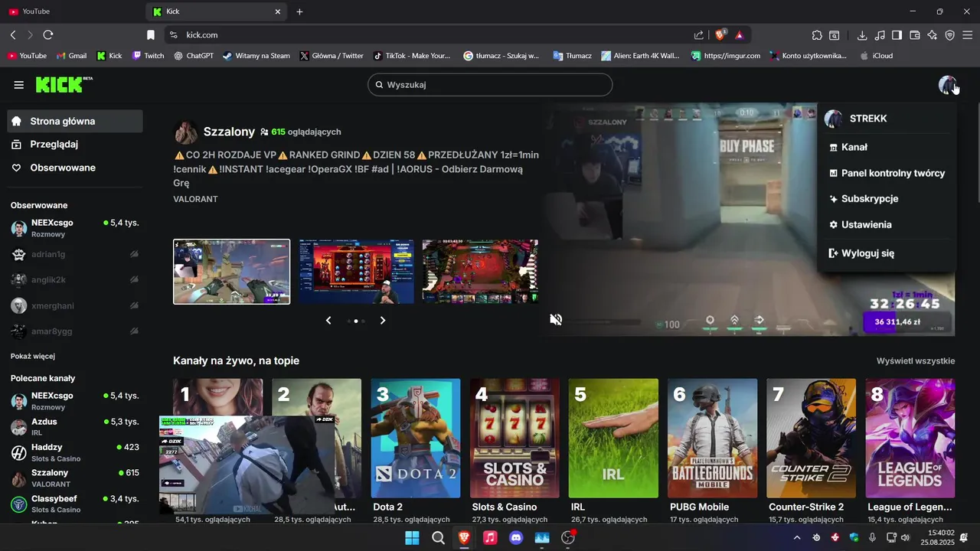This screenshot has height=551, width=980.
Task: Click the VALORANT category under stream title
Action: coord(195,199)
